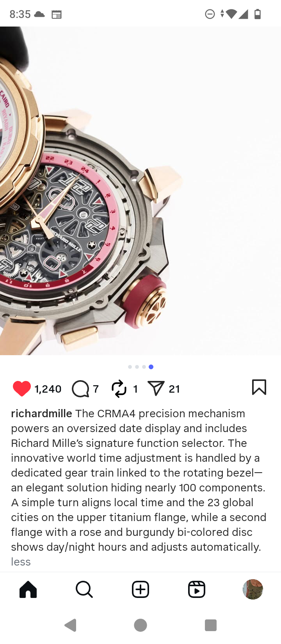Image resolution: width=281 pixels, height=644 pixels.
Task: Tap the repost arrows icon
Action: click(119, 389)
